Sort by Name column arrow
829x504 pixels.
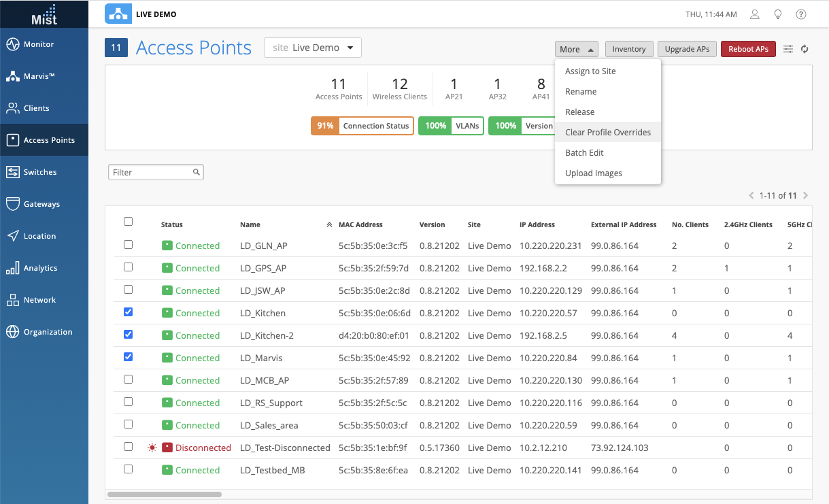(x=329, y=225)
